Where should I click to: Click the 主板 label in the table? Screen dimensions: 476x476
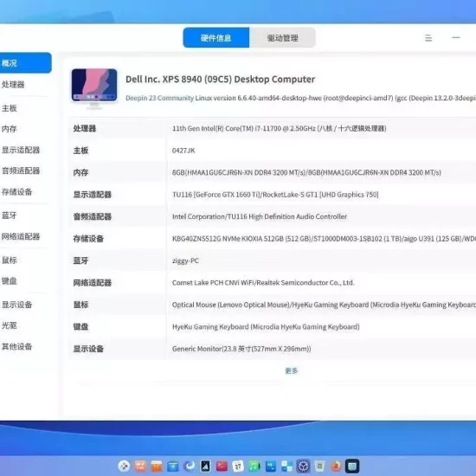(x=80, y=151)
